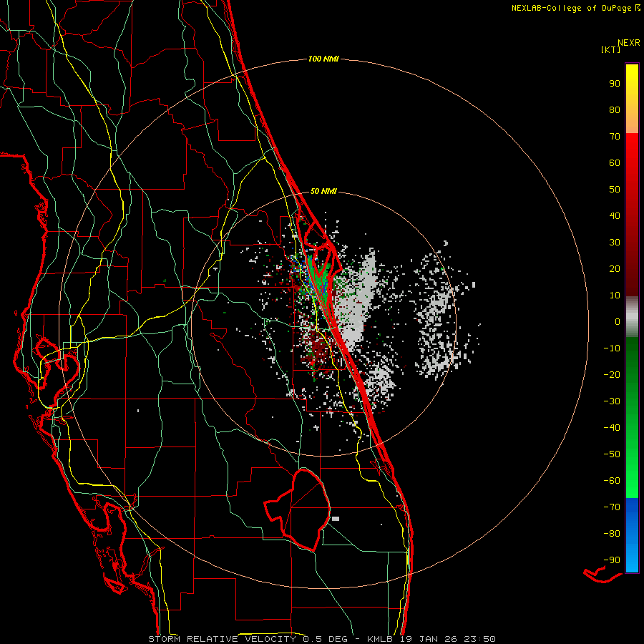644x644 pixels.
Task: Click the positive 60 scale value
Action: tap(615, 162)
